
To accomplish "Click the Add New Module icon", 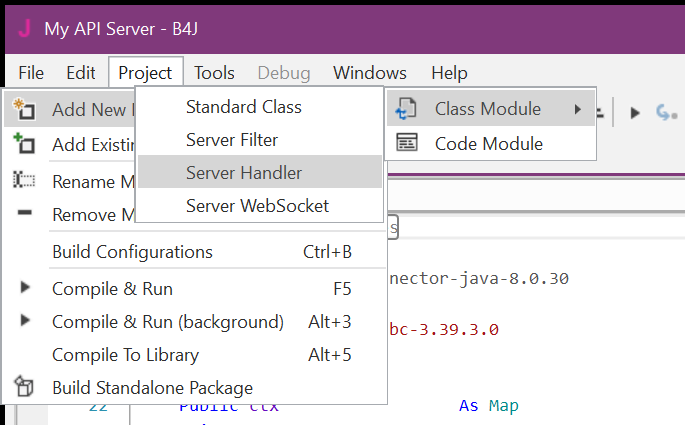I will point(24,109).
